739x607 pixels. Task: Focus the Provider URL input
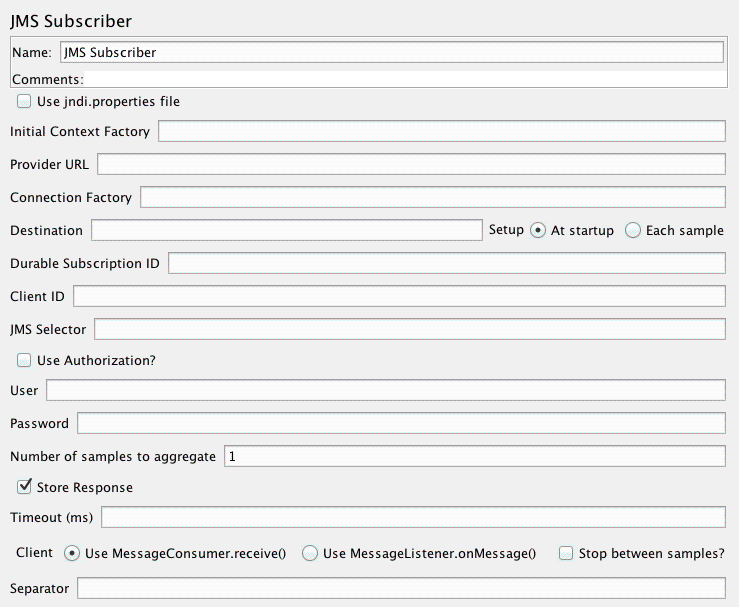tap(410, 165)
